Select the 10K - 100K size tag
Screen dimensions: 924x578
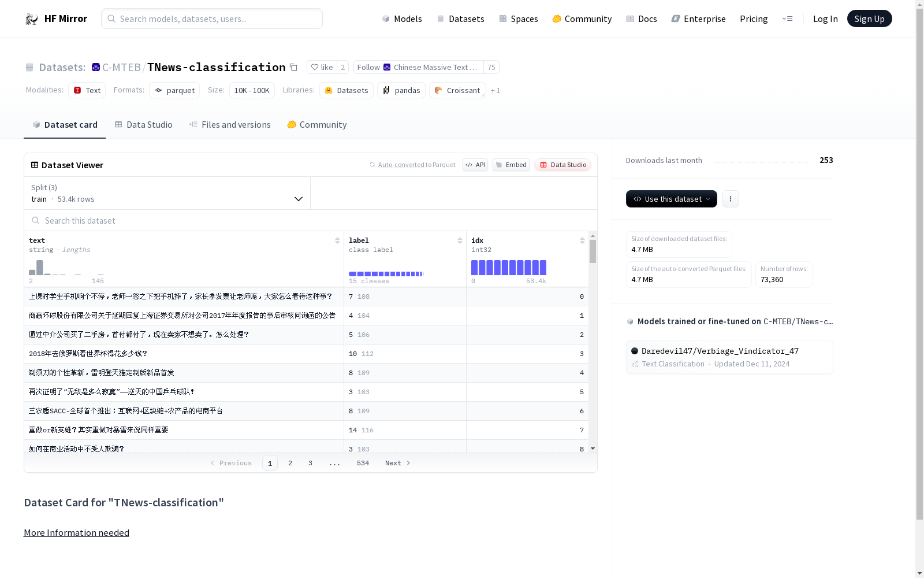(252, 90)
